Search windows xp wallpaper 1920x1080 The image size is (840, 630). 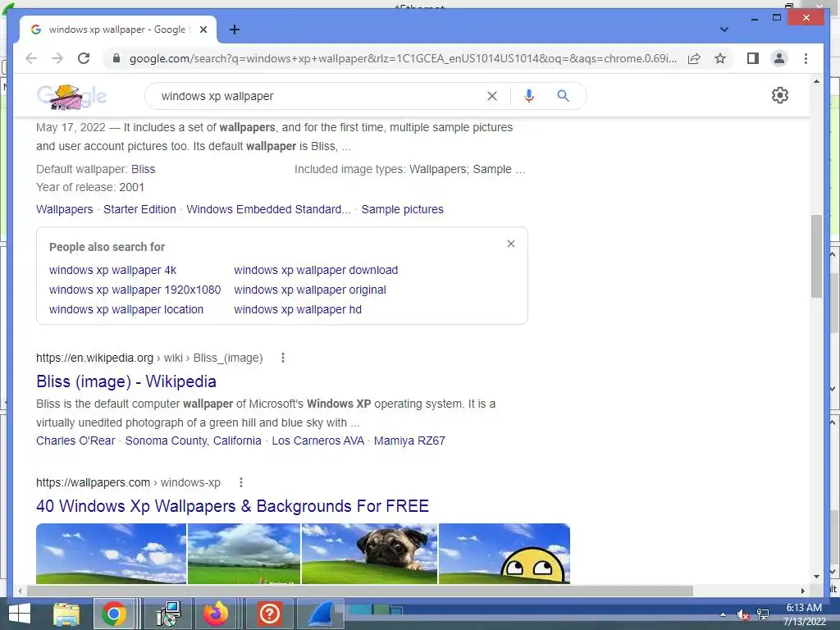point(135,290)
